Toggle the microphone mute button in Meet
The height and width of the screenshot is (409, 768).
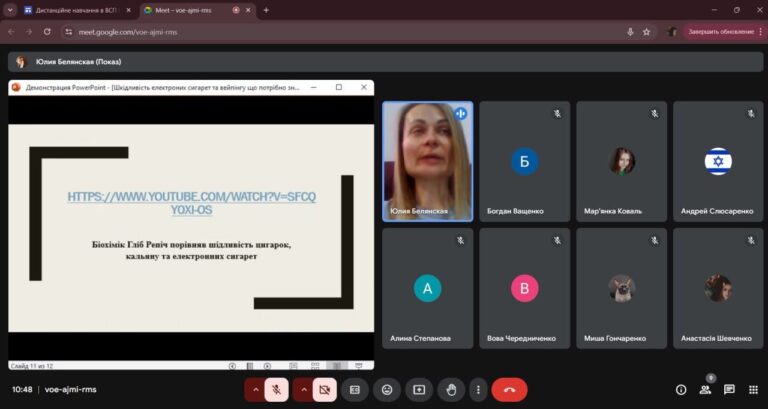click(x=276, y=390)
